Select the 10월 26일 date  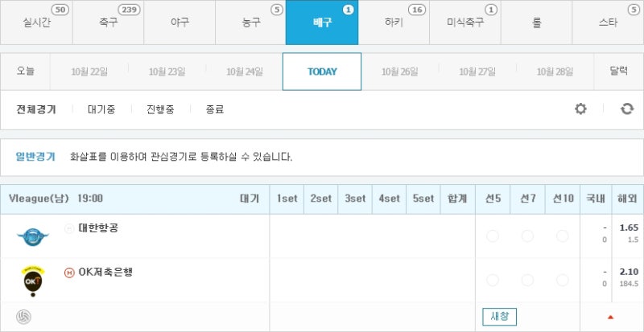click(399, 72)
